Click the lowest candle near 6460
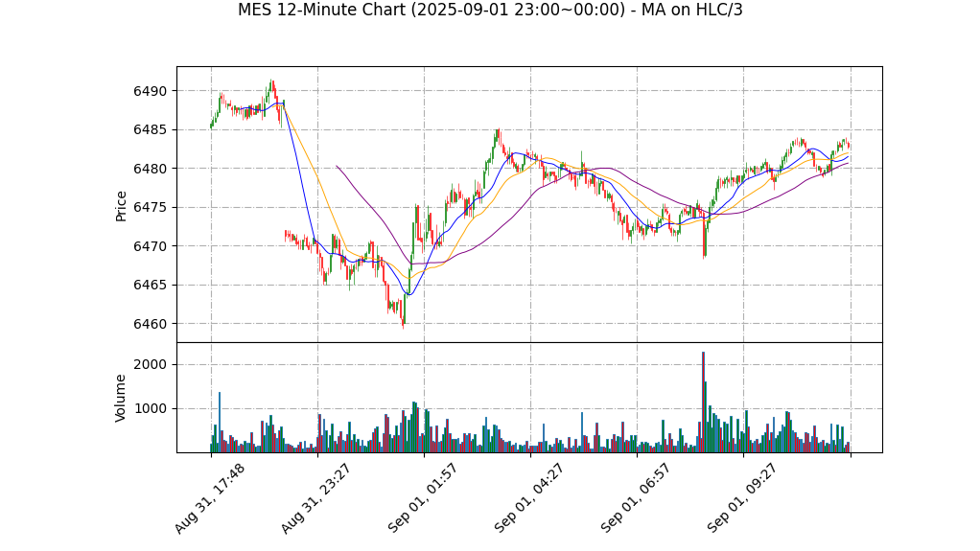 click(403, 320)
